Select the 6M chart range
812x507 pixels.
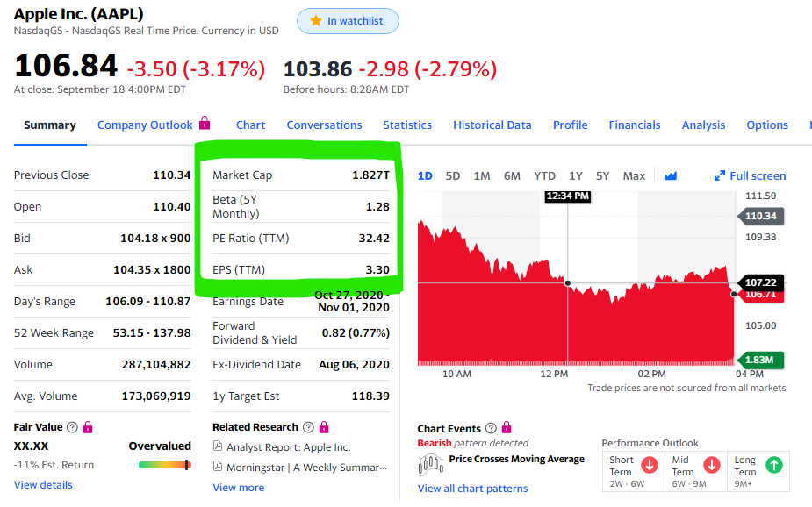pos(512,176)
